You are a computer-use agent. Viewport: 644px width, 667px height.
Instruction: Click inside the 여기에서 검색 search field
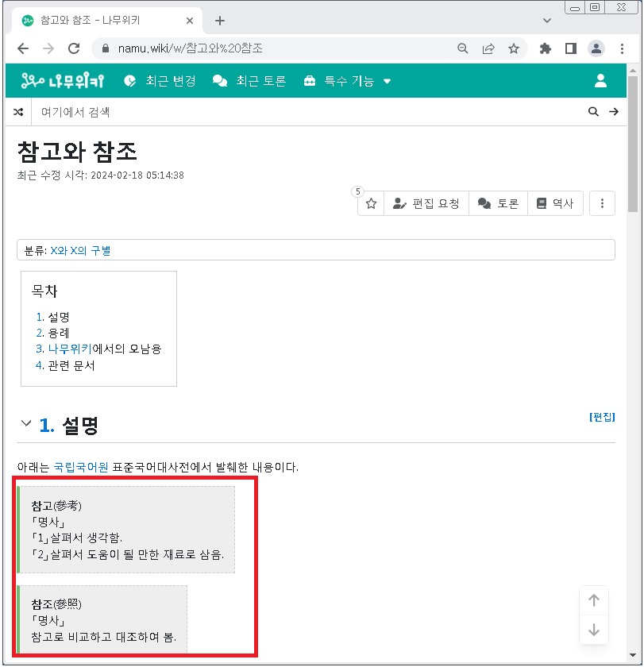click(238, 111)
